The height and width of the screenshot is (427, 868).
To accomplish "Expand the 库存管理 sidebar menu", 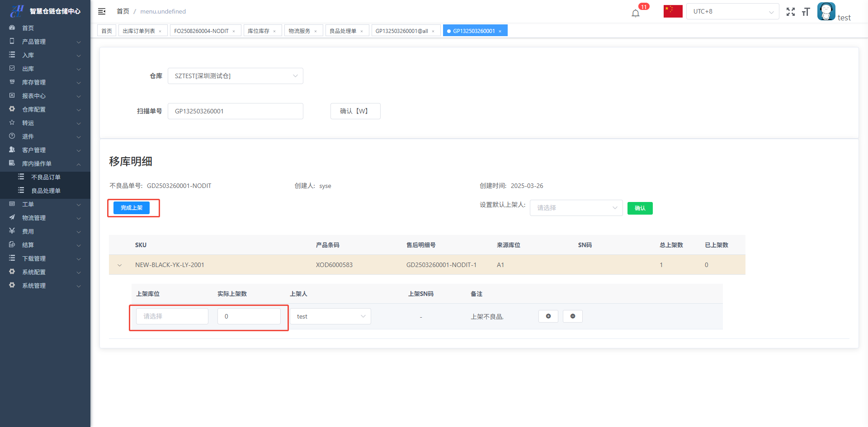I will (x=45, y=82).
